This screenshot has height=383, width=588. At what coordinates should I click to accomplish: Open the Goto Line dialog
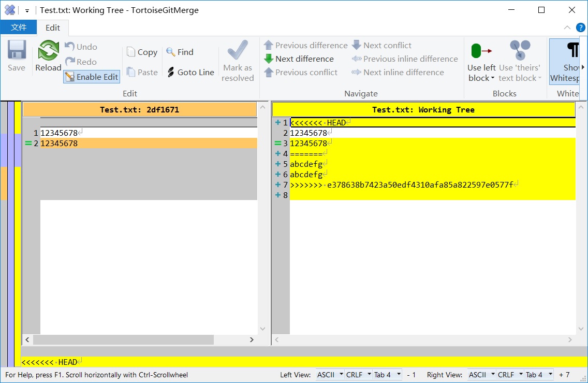click(190, 72)
